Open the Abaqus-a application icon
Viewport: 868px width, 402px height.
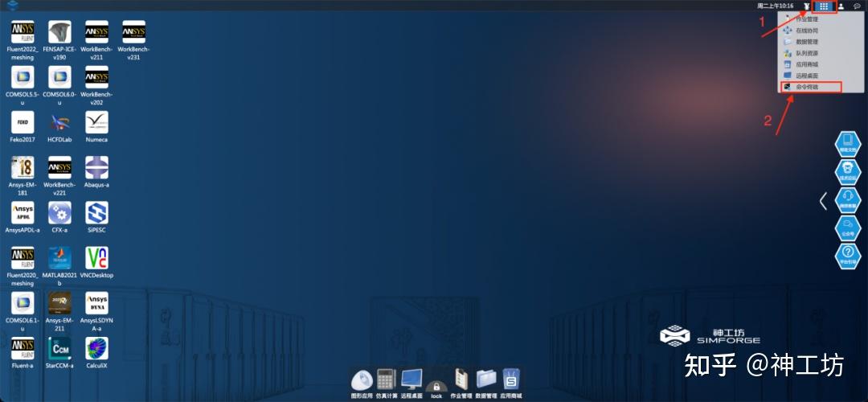(97, 168)
